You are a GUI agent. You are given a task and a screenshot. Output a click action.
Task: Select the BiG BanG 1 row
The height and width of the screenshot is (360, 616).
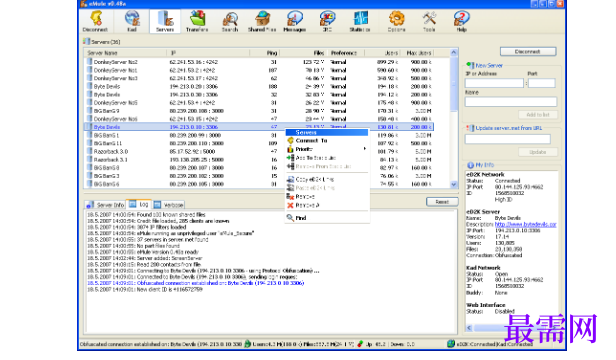point(258,135)
